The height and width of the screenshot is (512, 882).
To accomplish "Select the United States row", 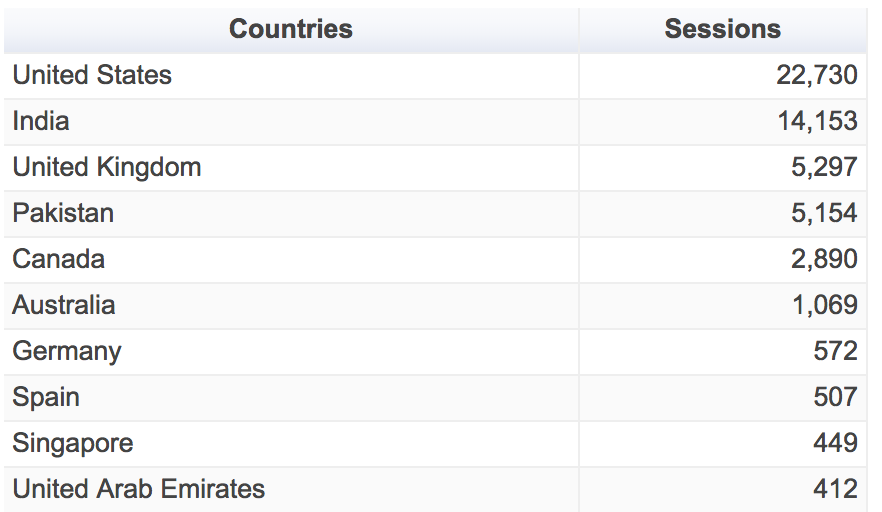I will tap(92, 75).
